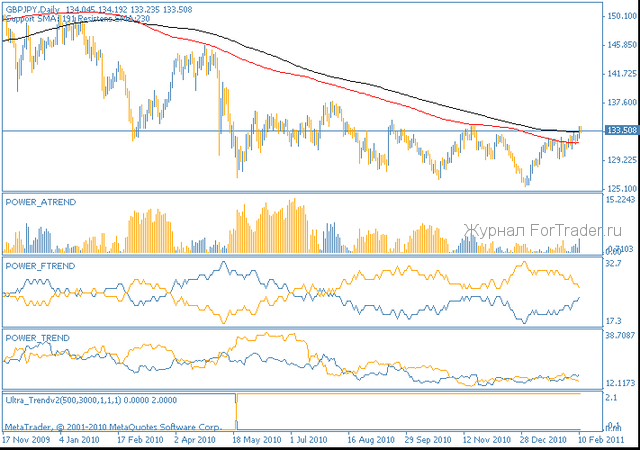Click the 12 Nov 2010 date label
The image size is (640, 450).
pyautogui.click(x=486, y=440)
